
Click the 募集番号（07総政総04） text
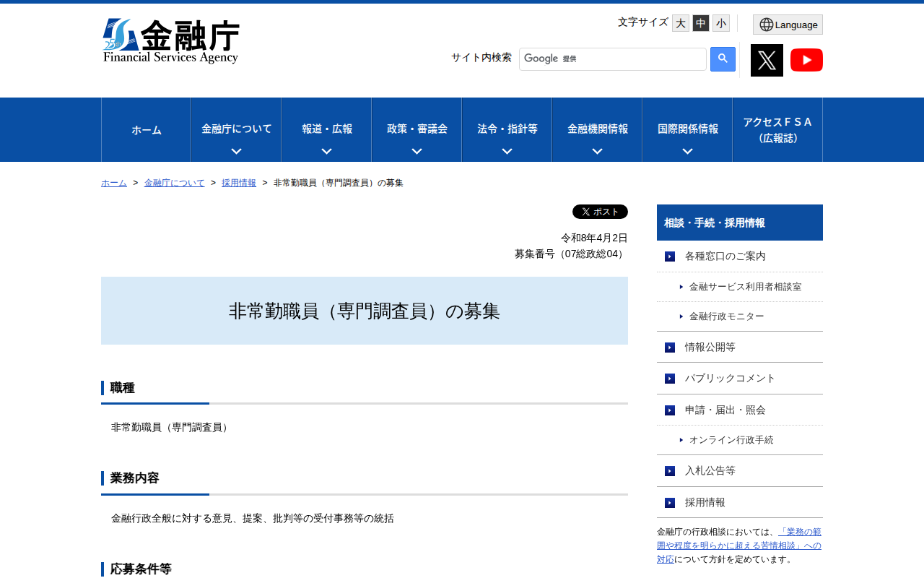tap(571, 254)
